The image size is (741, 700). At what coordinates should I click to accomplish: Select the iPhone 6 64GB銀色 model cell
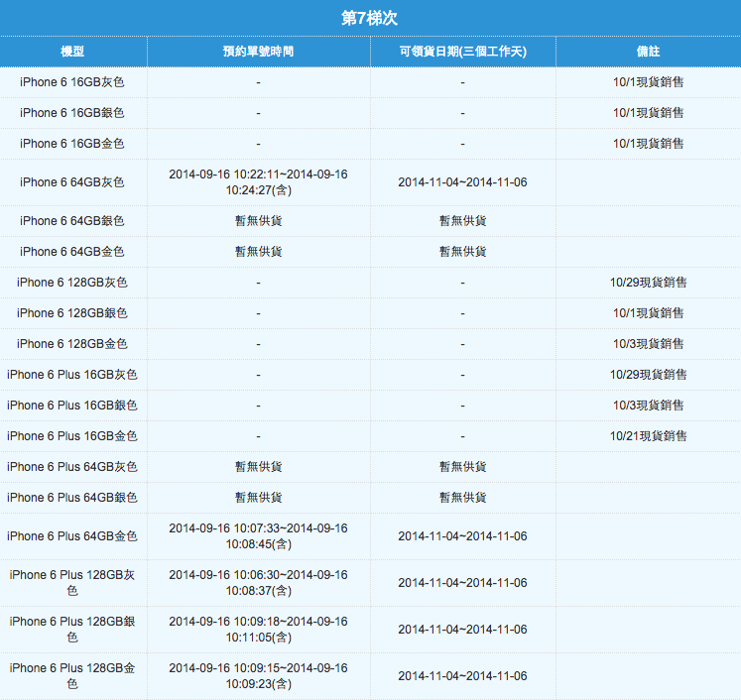[71, 221]
